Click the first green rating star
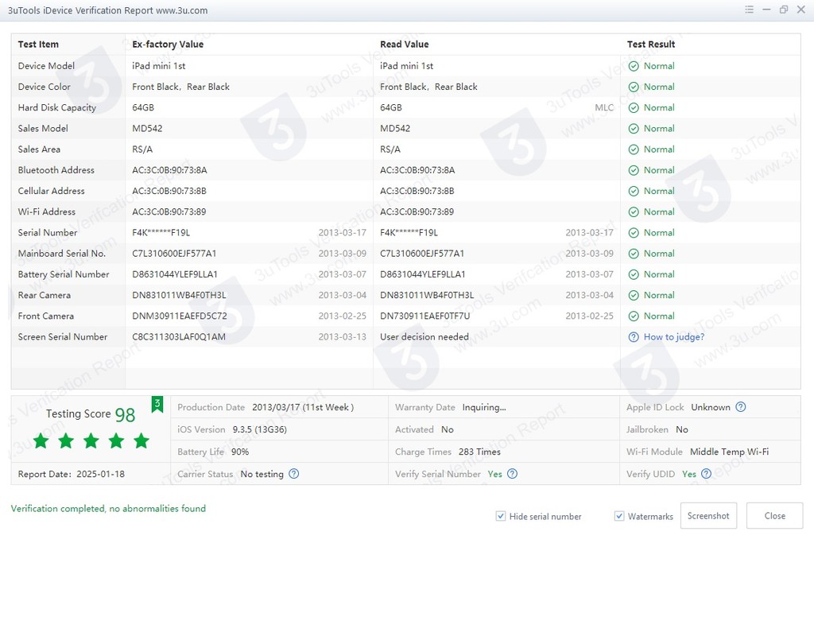814x644 pixels. 41,441
